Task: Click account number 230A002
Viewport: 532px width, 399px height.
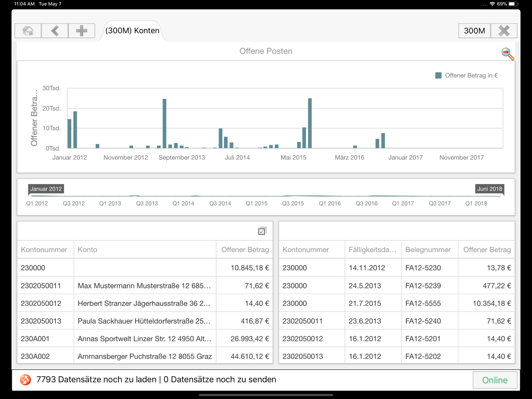Action: click(x=35, y=356)
